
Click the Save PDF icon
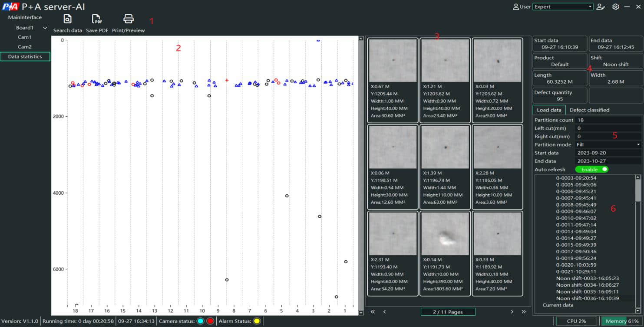pyautogui.click(x=97, y=20)
